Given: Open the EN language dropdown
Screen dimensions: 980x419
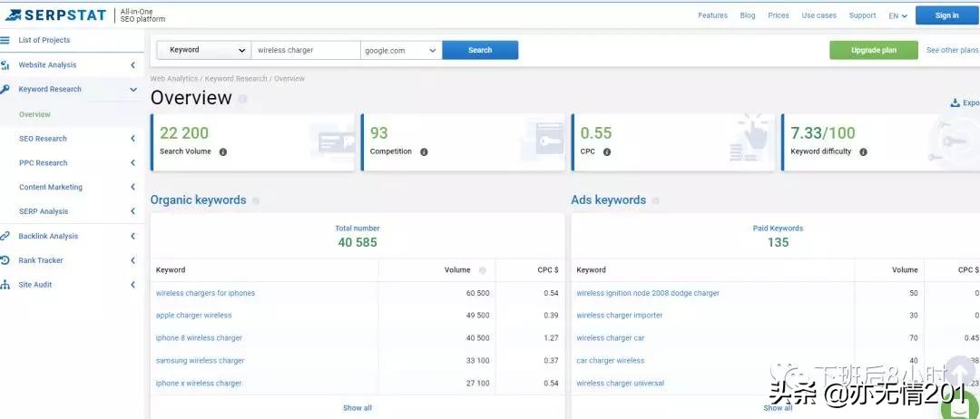Looking at the screenshot, I should pyautogui.click(x=897, y=15).
